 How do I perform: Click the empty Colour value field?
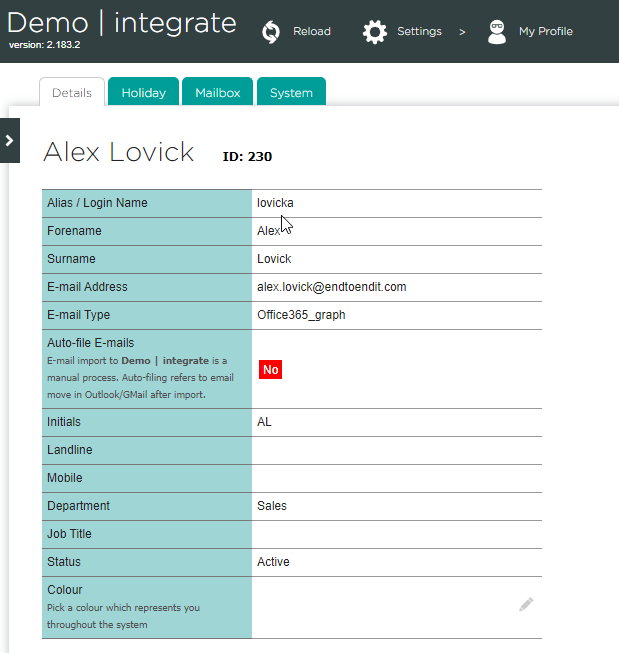(x=380, y=604)
